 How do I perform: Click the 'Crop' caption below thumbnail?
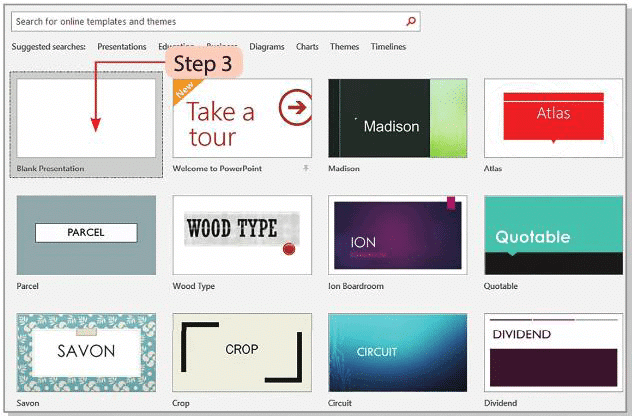point(181,403)
